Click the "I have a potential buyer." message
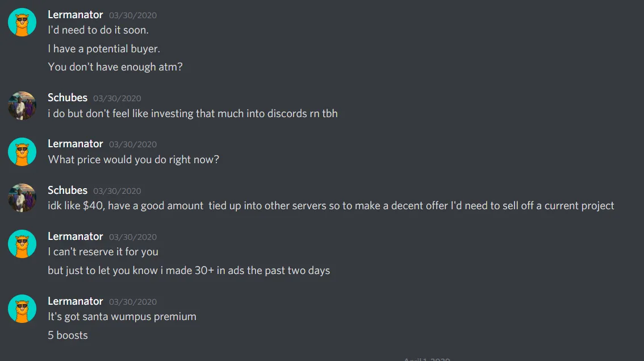 tap(104, 49)
